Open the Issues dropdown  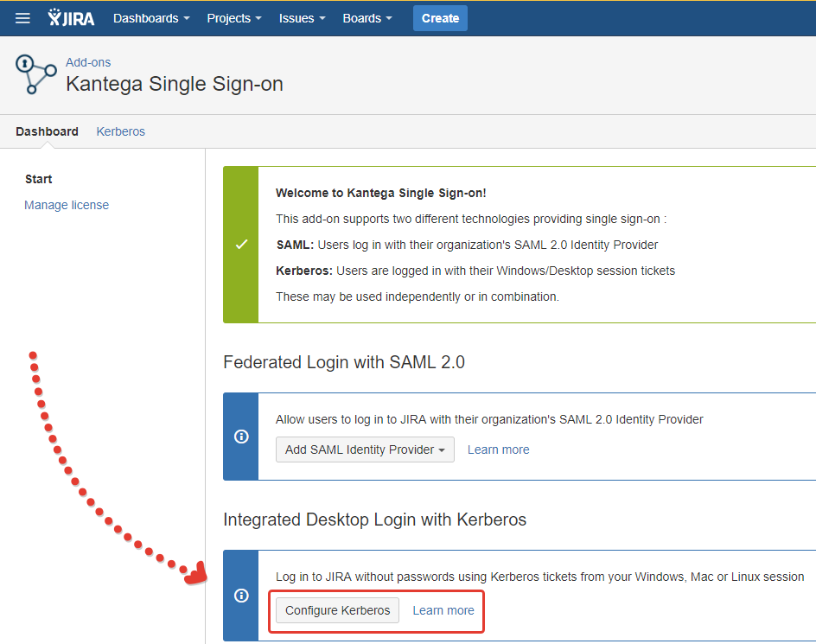coord(302,18)
